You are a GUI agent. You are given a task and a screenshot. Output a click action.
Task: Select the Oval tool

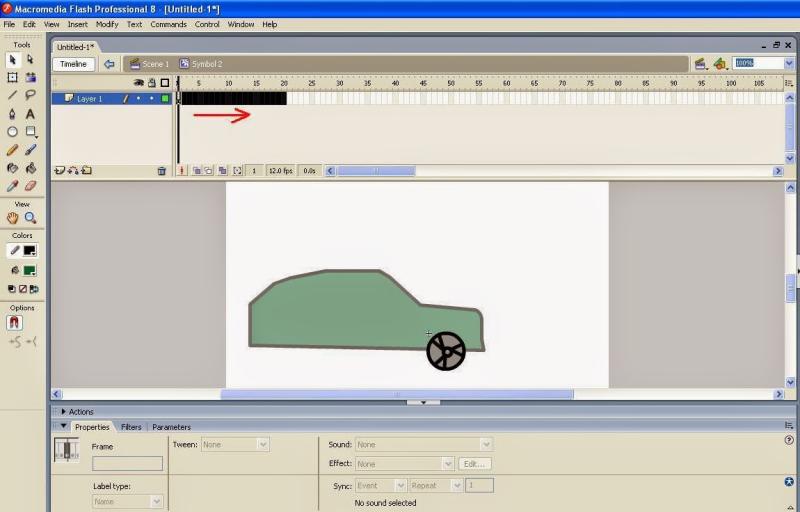(13, 132)
